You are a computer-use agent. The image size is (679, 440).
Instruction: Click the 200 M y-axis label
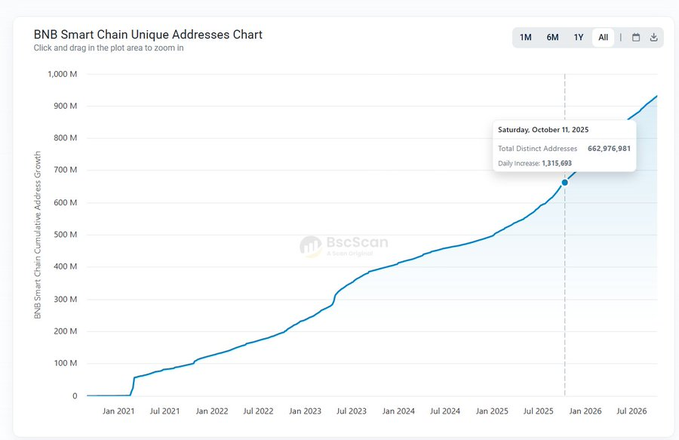click(65, 331)
